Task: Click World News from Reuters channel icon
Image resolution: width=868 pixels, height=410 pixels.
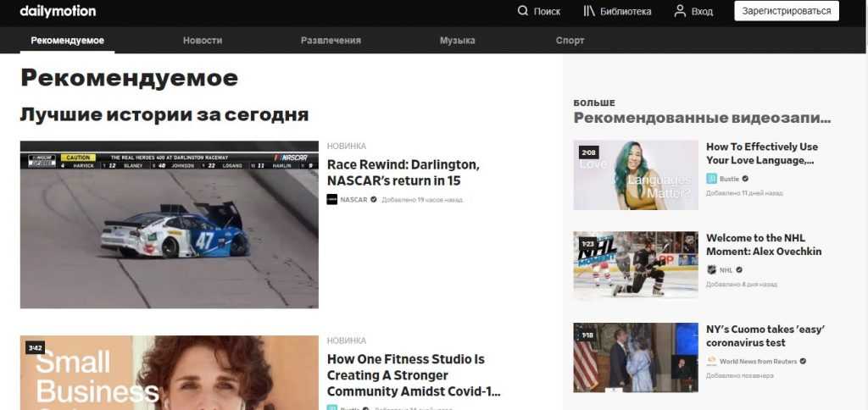Action: coord(712,361)
